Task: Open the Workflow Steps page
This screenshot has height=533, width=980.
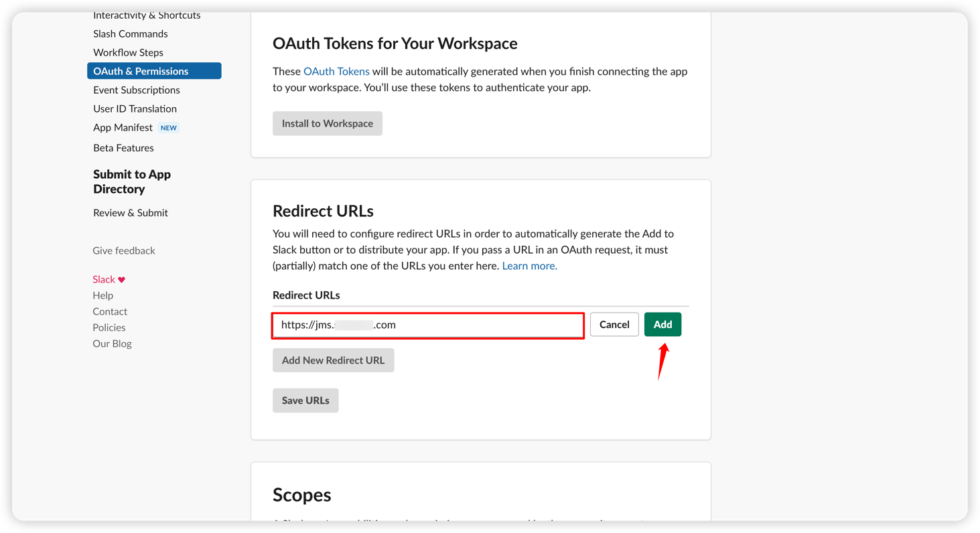Action: [128, 52]
